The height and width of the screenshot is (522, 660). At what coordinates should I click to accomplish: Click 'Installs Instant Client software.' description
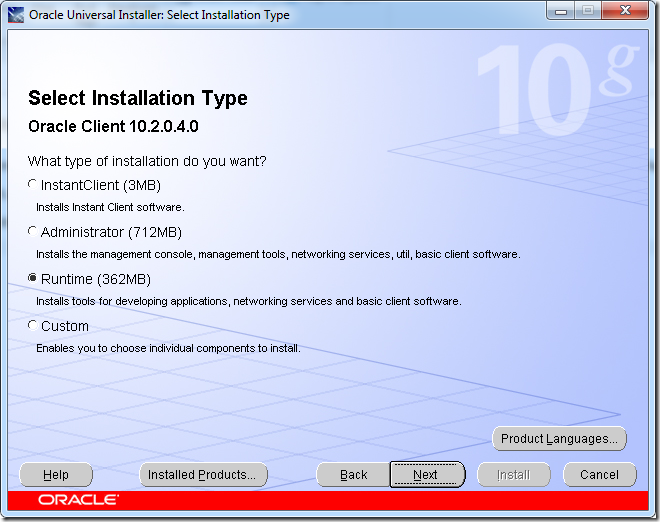pos(110,207)
